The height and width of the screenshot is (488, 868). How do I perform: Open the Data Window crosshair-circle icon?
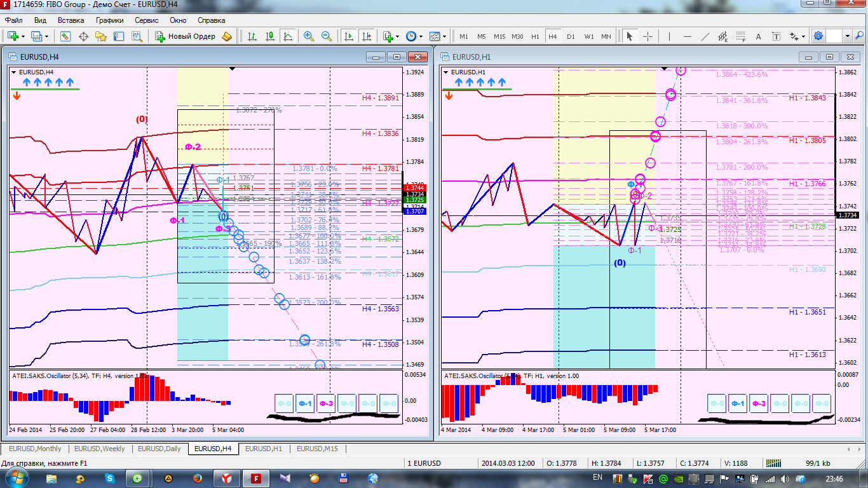(x=83, y=36)
